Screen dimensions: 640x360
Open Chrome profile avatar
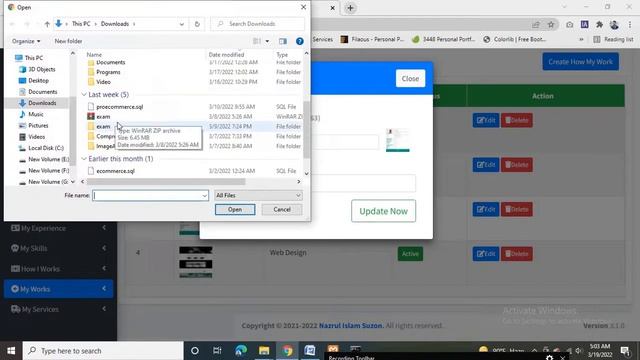coord(614,25)
